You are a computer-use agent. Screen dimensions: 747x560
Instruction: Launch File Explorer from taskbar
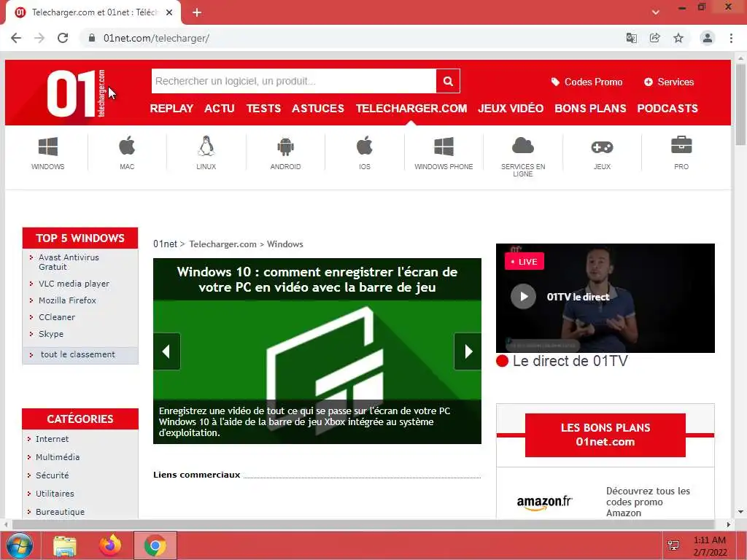click(65, 545)
